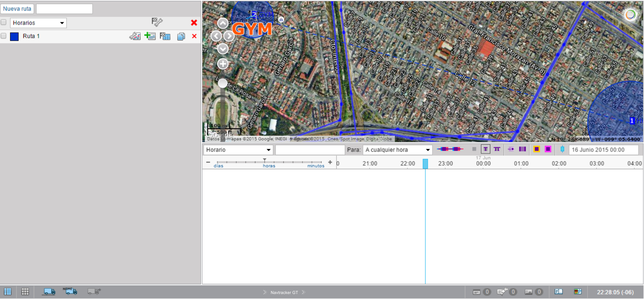Open the 'A cualquier hora' dropdown
The height and width of the screenshot is (299, 644).
point(397,150)
